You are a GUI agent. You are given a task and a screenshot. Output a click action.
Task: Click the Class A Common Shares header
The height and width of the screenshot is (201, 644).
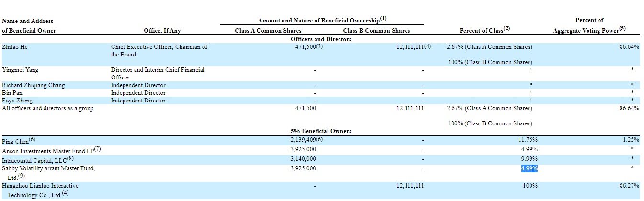click(x=268, y=31)
